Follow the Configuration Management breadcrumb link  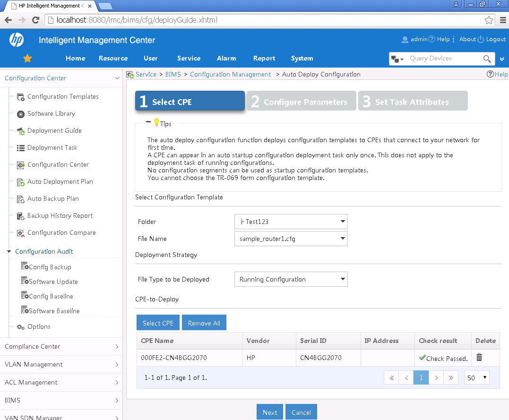tap(231, 74)
